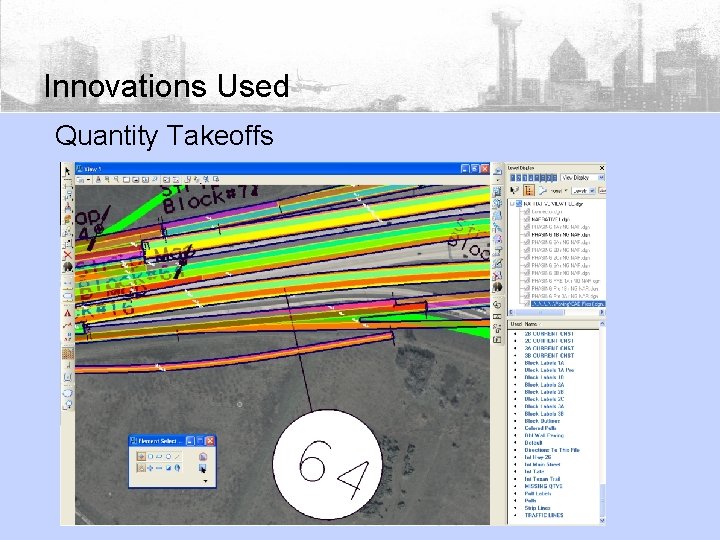Select New mode in Element Selection
The height and width of the screenshot is (540, 720).
pos(141,468)
